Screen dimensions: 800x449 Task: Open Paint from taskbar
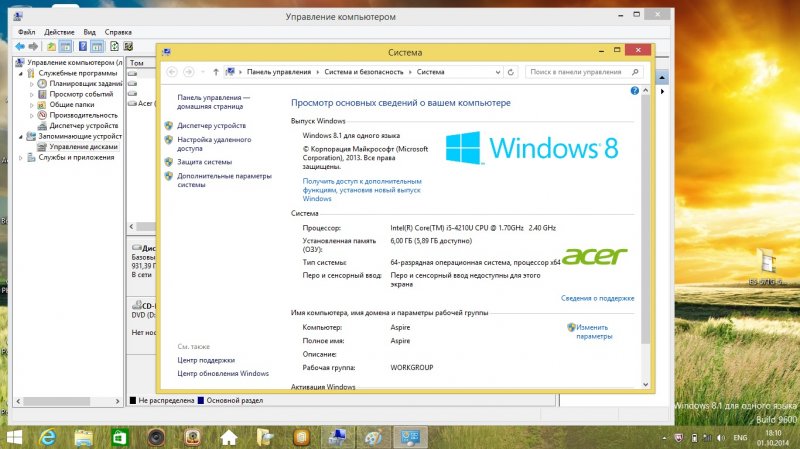coord(373,438)
